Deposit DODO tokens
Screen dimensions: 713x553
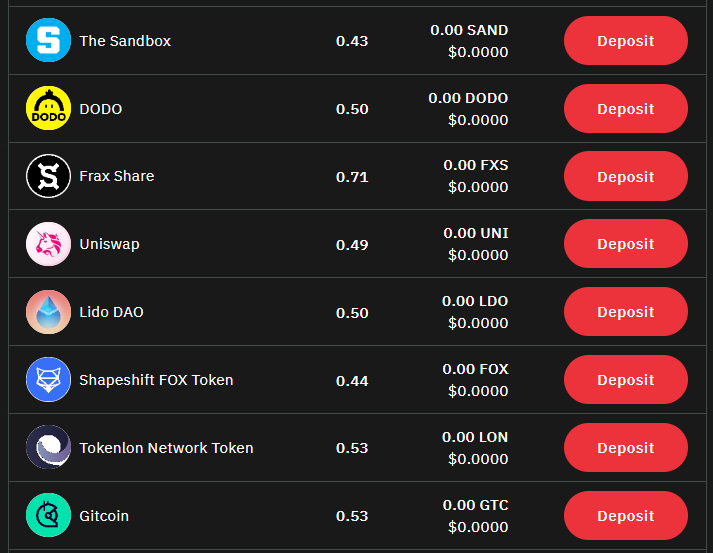click(626, 109)
